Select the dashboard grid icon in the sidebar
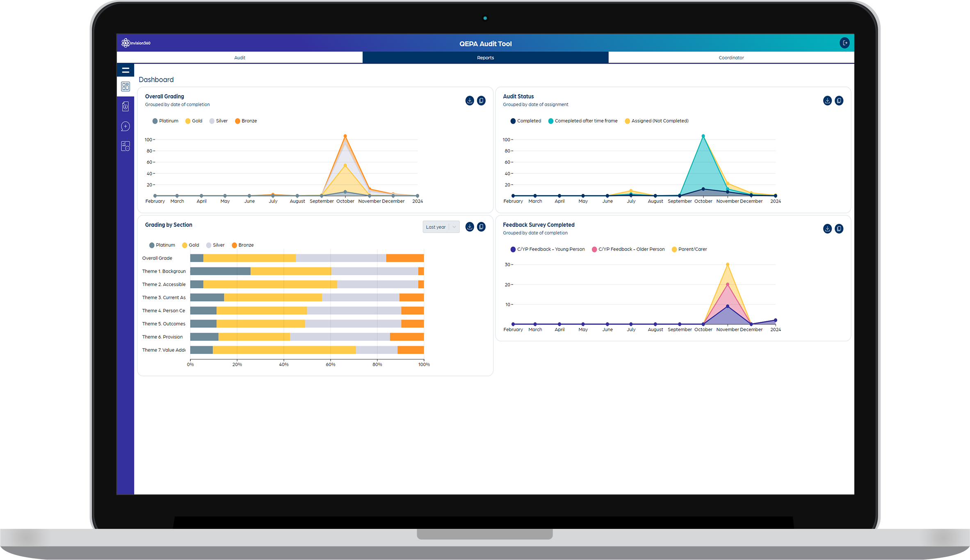The image size is (970, 560). coord(126,87)
